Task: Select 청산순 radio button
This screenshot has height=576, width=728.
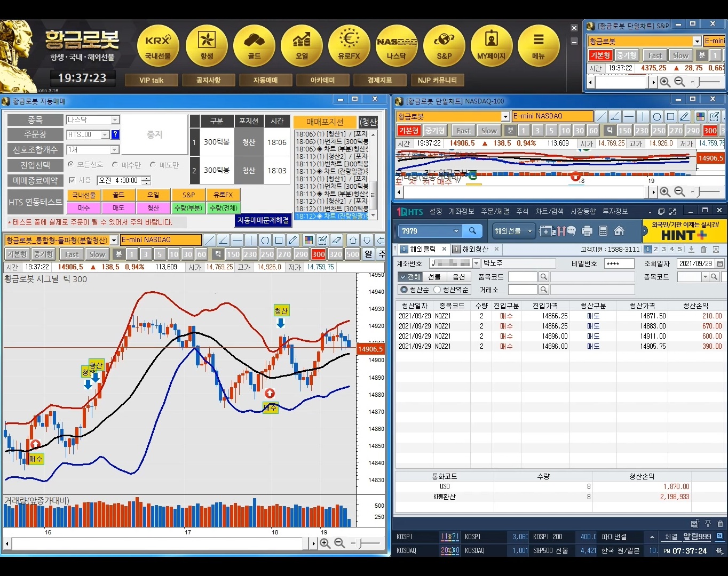Action: [x=404, y=290]
